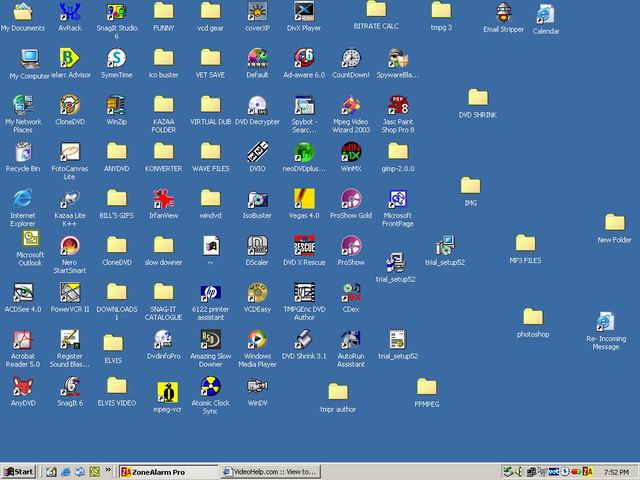The width and height of the screenshot is (640, 480).
Task: Click Internet Explorer Quick Launch icon
Action: coord(65,472)
